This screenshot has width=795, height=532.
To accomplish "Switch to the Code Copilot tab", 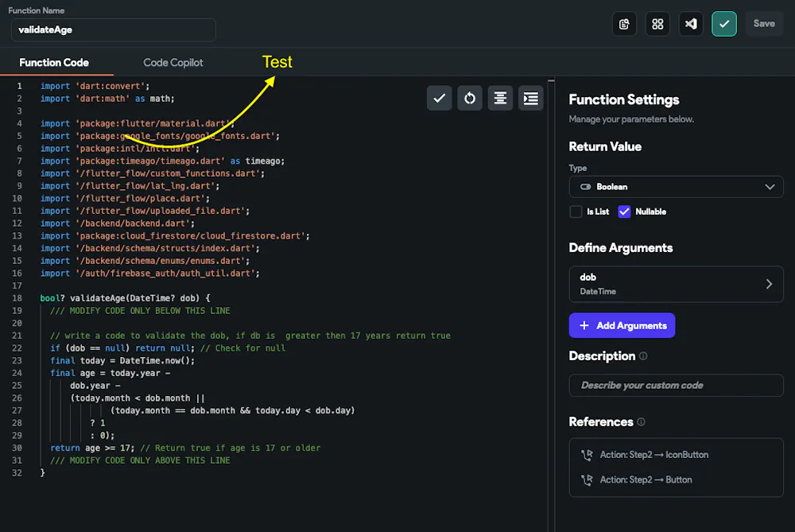I will click(x=173, y=62).
